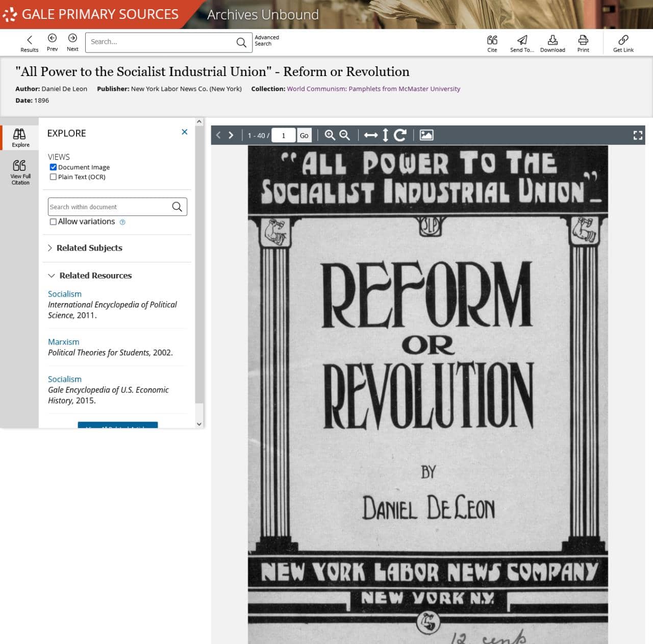Open the Cite tool
This screenshot has width=653, height=644.
[x=492, y=43]
